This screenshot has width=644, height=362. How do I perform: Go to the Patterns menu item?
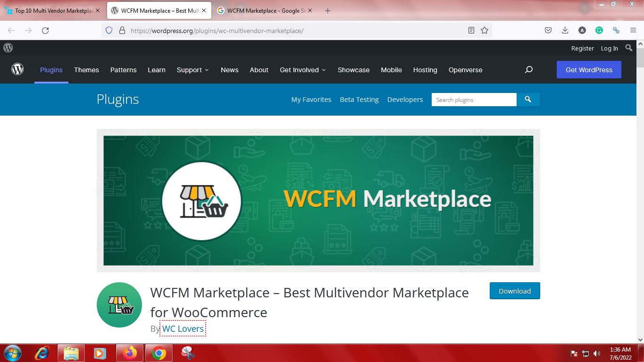coord(124,70)
